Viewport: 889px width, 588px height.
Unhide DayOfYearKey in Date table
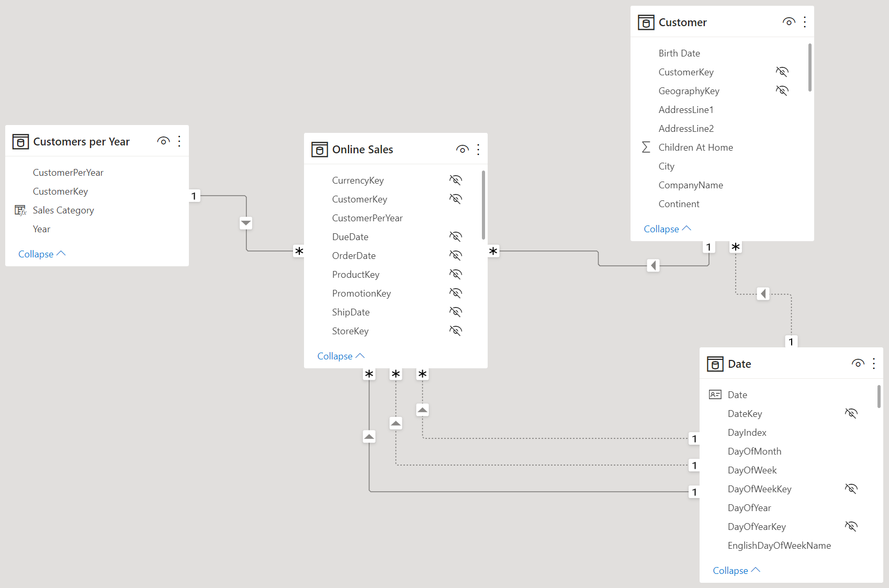click(851, 527)
